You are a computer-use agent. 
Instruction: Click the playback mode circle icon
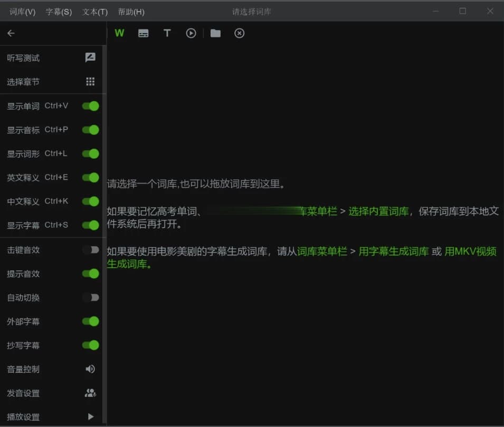click(x=191, y=33)
